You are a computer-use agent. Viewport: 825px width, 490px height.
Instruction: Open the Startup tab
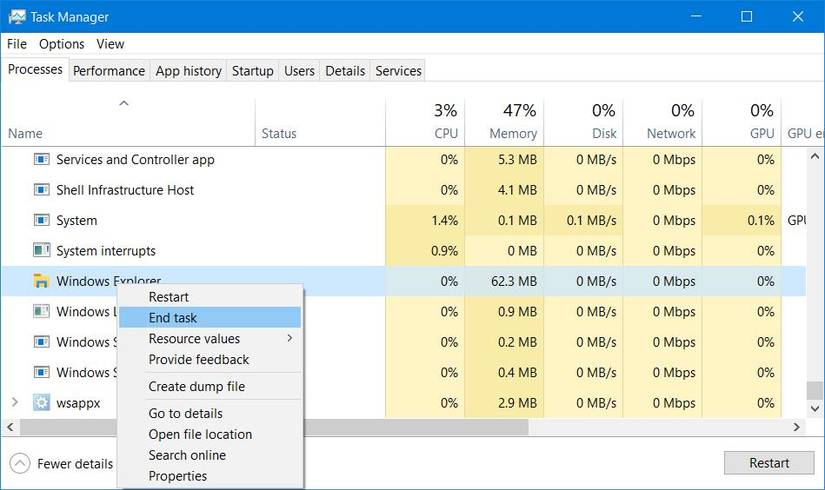[x=252, y=71]
